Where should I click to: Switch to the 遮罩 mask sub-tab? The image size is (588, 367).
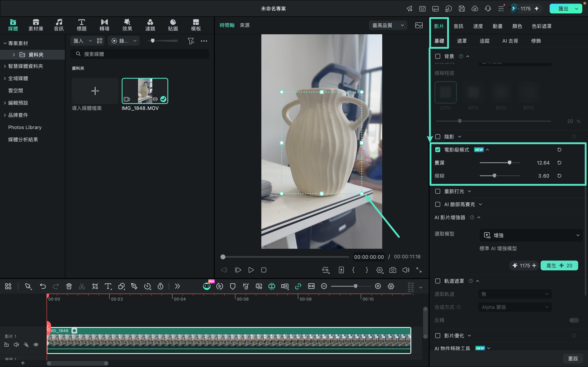pos(462,41)
